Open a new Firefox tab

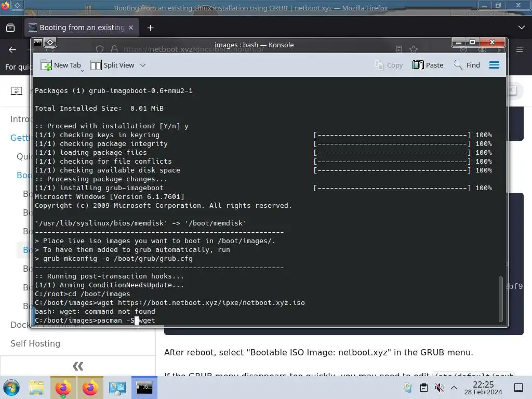(150, 28)
